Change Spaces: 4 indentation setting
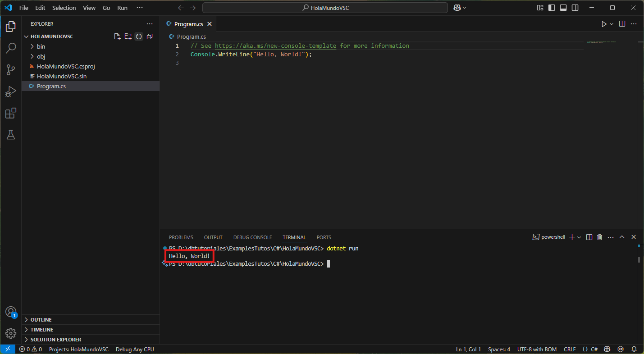The width and height of the screenshot is (644, 354). (499, 349)
